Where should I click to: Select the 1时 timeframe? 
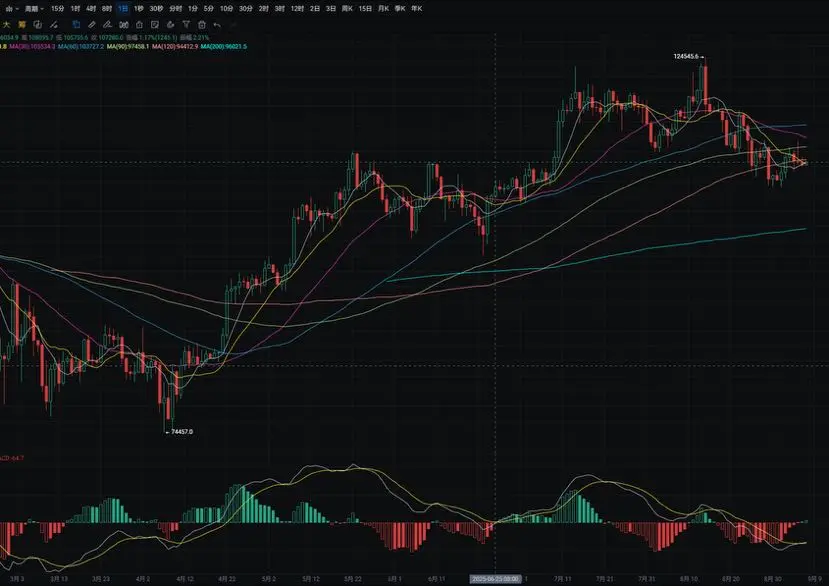(76, 8)
